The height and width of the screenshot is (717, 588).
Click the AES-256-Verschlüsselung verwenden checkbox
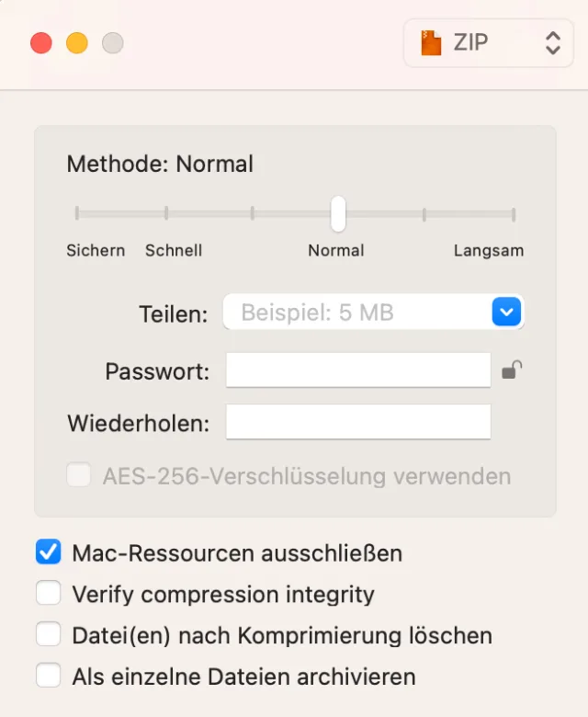coord(79,476)
